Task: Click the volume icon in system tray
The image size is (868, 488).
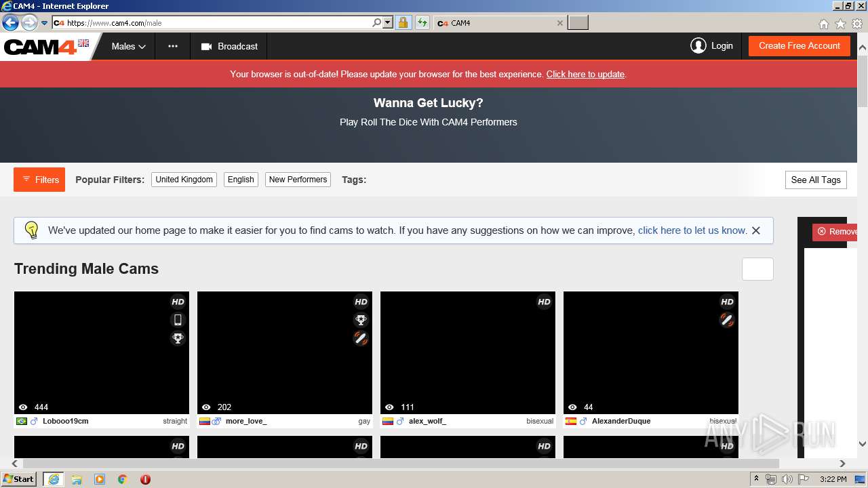Action: point(787,479)
